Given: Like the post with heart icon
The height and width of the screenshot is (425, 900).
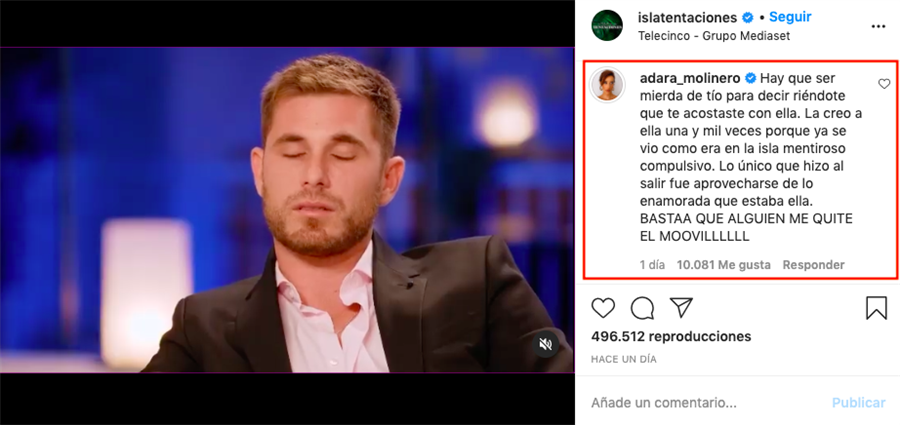Looking at the screenshot, I should click(603, 308).
